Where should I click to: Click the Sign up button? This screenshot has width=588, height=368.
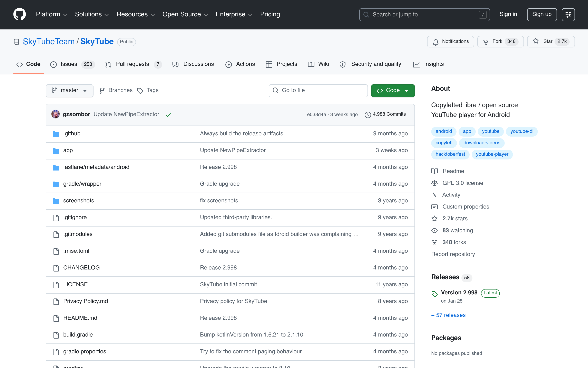click(x=542, y=15)
